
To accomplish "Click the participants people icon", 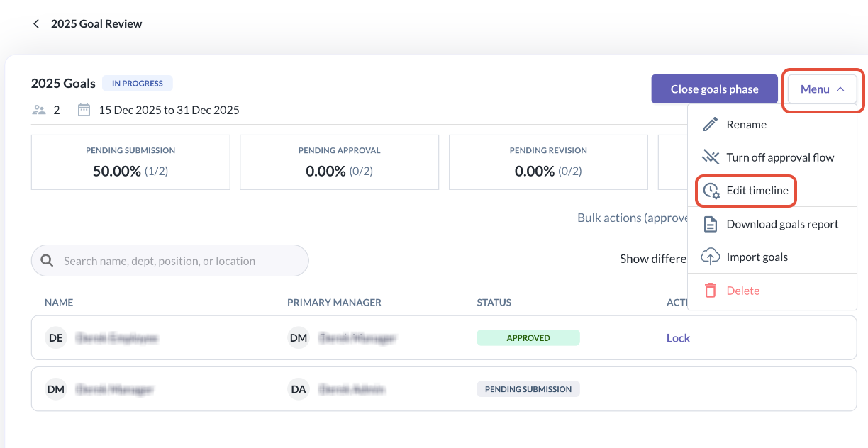I will (39, 110).
